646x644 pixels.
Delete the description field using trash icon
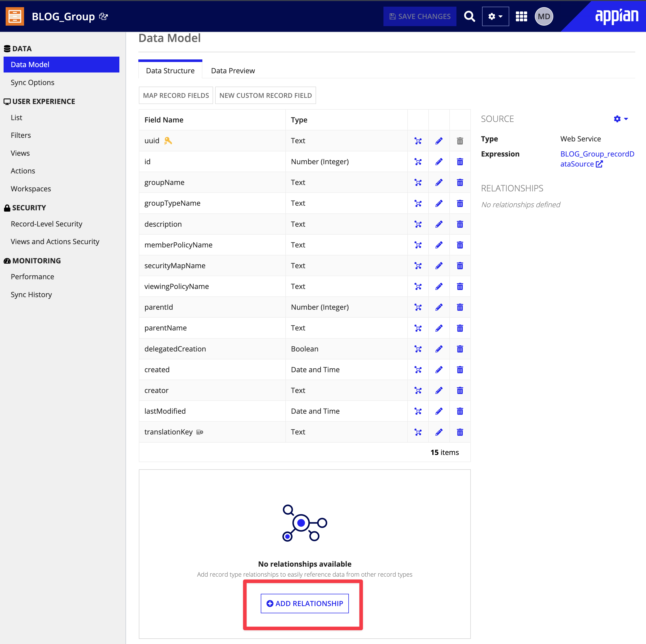pyautogui.click(x=460, y=224)
